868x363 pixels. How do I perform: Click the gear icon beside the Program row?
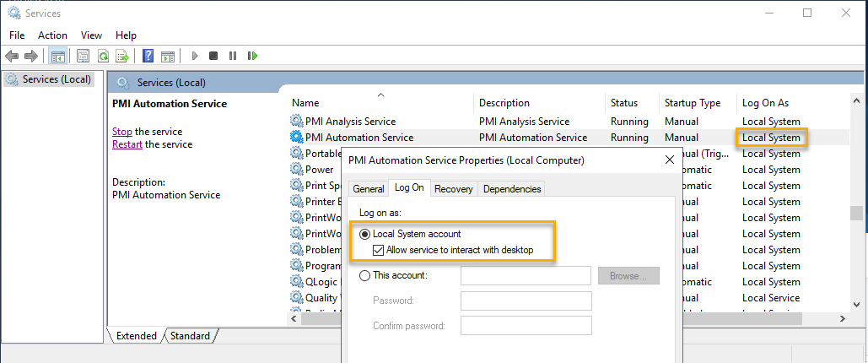coord(297,265)
